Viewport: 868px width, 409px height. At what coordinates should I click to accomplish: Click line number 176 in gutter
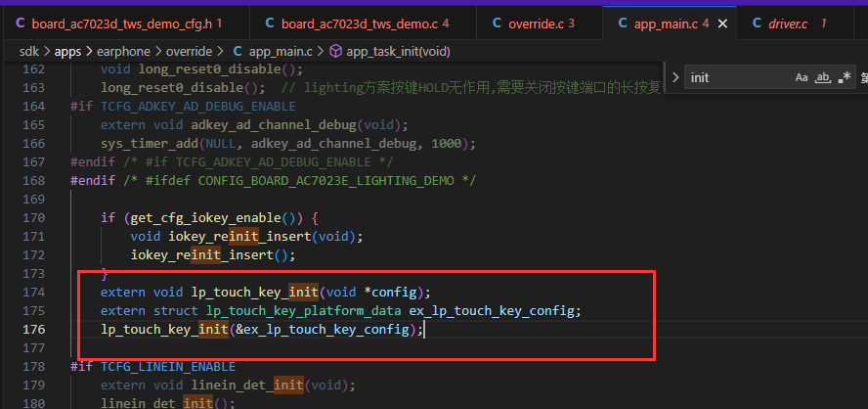point(34,329)
